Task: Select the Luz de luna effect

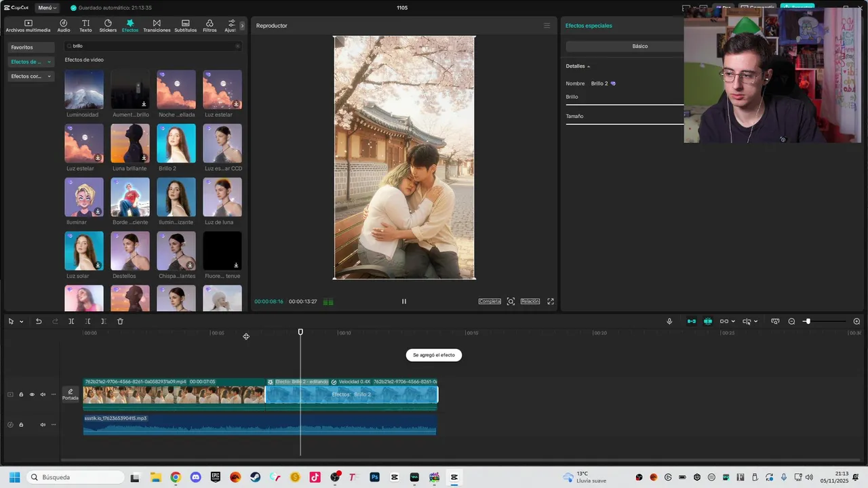Action: (222, 197)
